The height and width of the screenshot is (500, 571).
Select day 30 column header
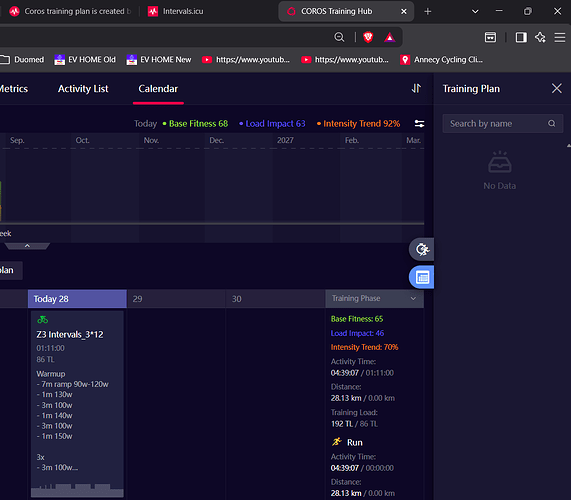pyautogui.click(x=275, y=299)
